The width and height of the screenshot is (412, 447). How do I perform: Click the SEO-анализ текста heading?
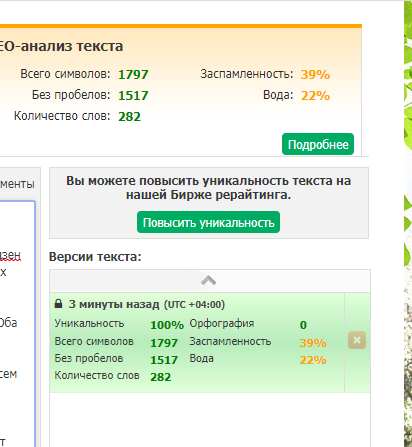pyautogui.click(x=61, y=46)
